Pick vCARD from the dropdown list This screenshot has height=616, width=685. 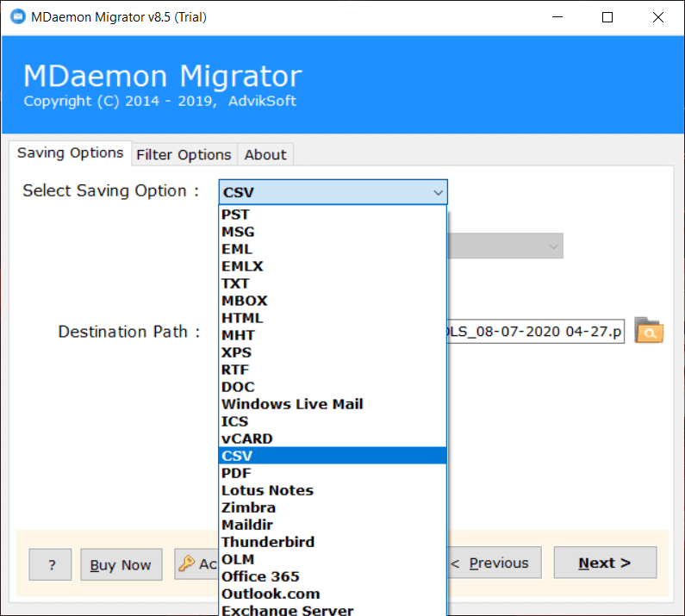click(333, 439)
